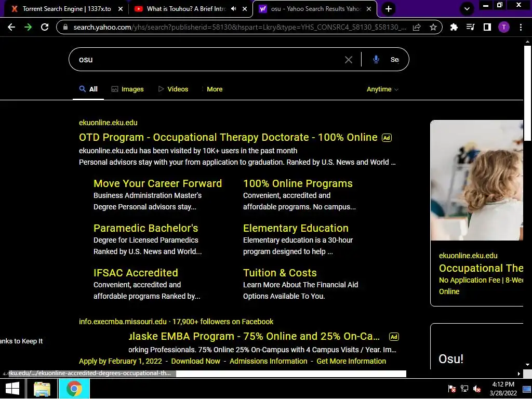The width and height of the screenshot is (532, 399).
Task: Go forward with the green arrow
Action: pos(28,27)
